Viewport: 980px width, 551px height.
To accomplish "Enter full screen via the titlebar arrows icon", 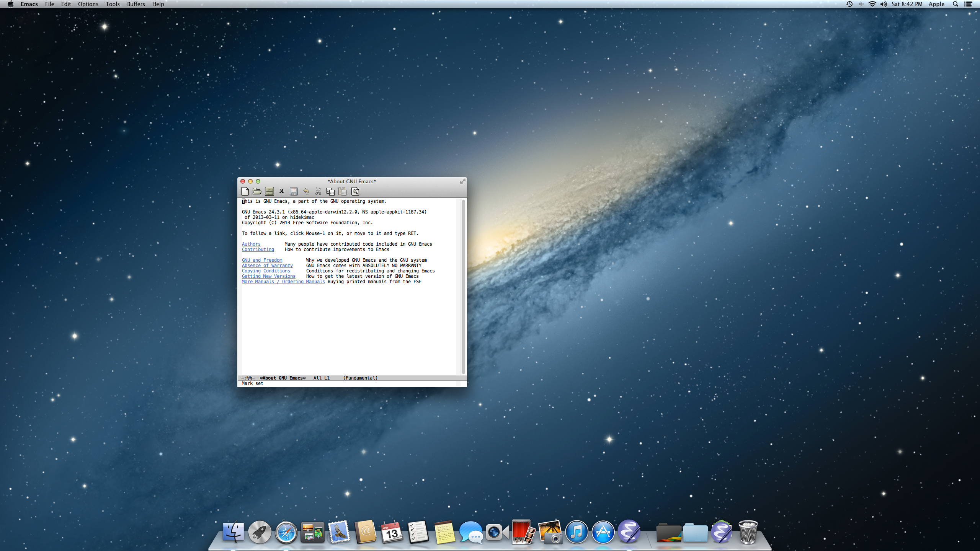I will click(x=462, y=181).
